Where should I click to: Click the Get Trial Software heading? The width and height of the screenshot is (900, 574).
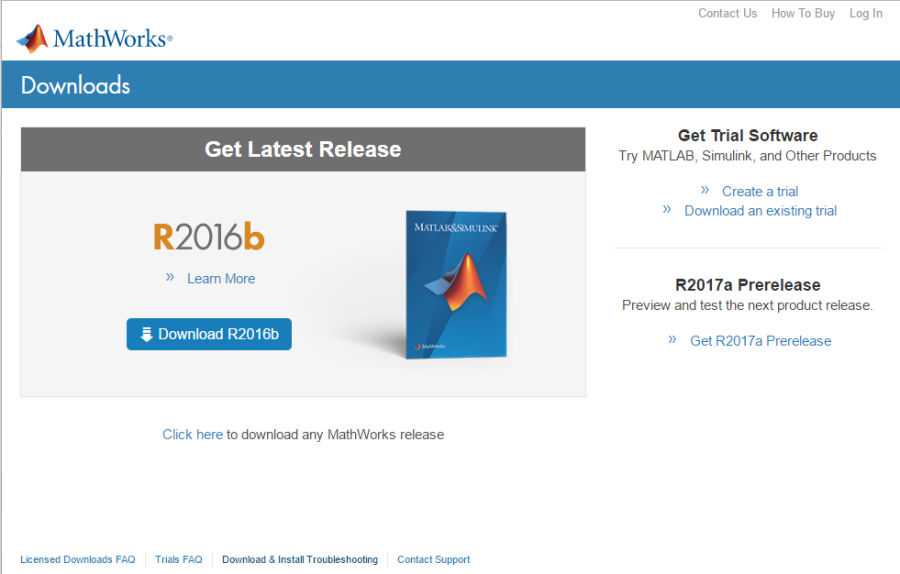[748, 135]
